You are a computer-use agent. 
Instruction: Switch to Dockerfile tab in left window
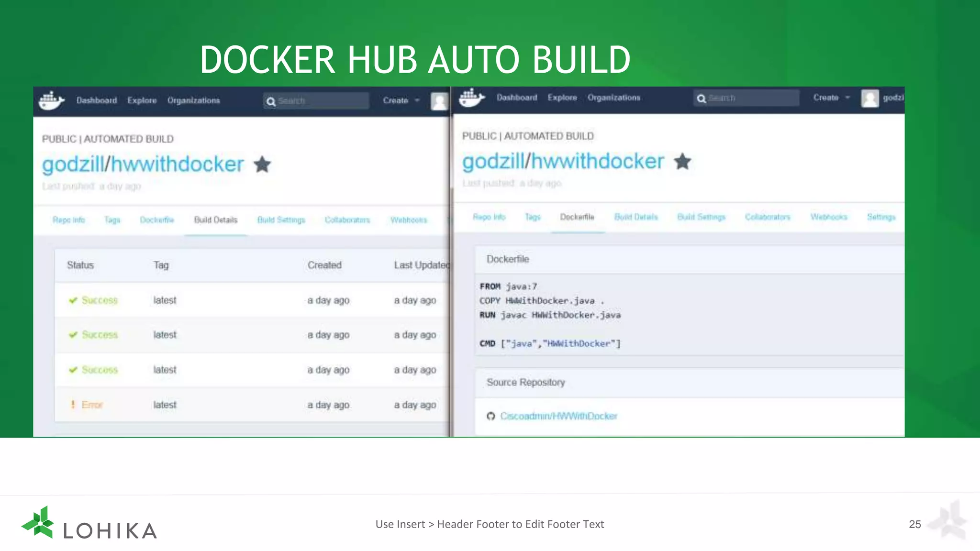point(157,220)
